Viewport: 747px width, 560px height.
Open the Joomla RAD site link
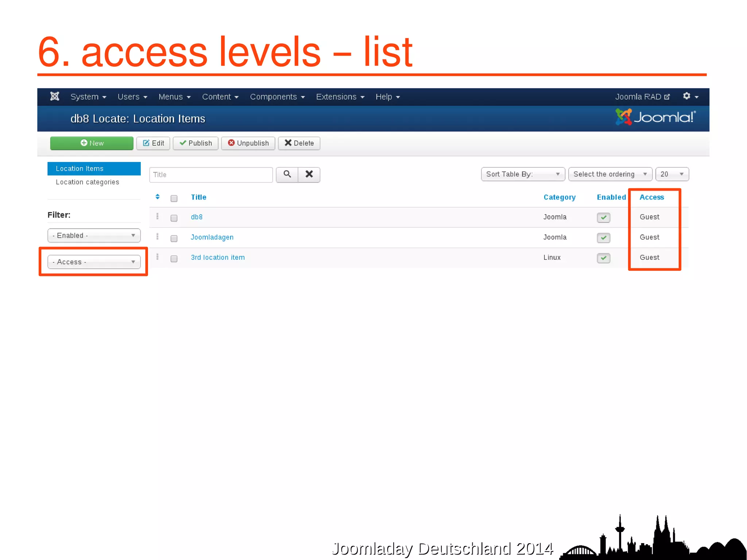tap(642, 97)
